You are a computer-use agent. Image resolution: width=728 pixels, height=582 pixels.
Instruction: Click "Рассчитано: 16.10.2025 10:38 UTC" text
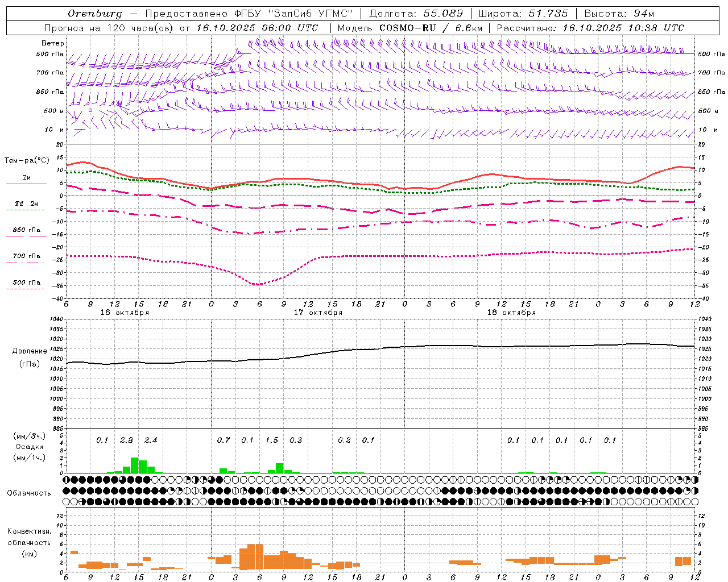pos(590,28)
